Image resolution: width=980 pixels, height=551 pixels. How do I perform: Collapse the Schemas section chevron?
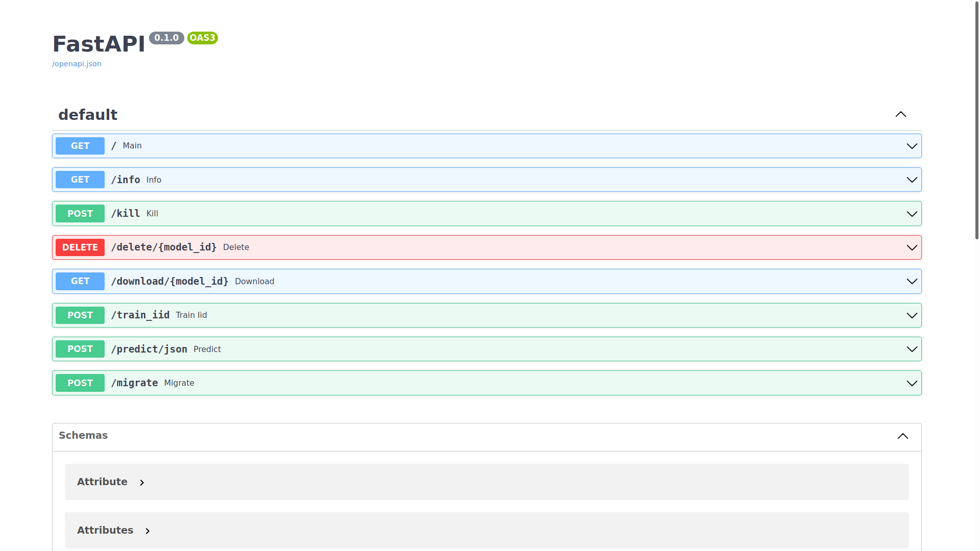[x=903, y=436]
